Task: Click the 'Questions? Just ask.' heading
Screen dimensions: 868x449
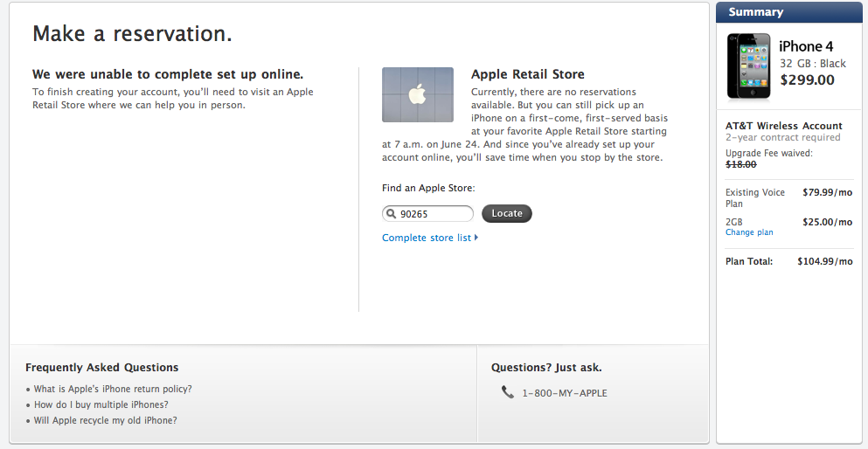Action: coord(546,367)
